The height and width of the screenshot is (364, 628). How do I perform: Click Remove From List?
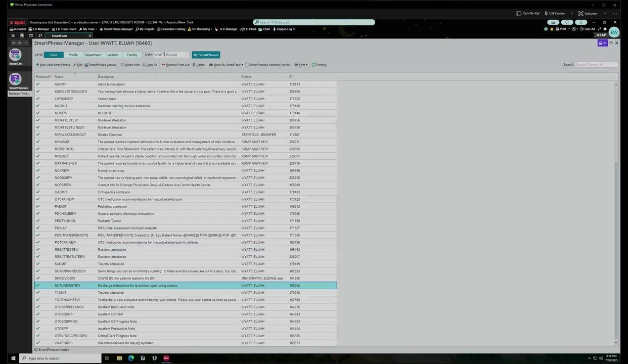tap(175, 65)
